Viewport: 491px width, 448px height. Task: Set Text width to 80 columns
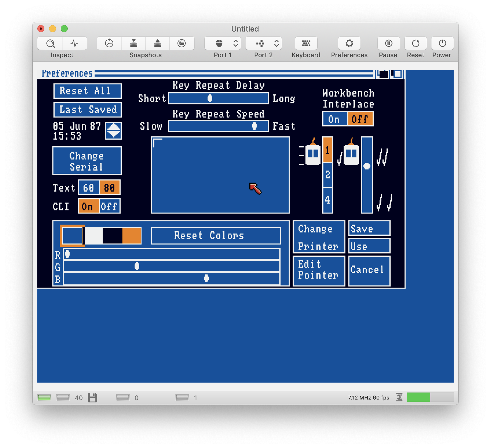[109, 187]
